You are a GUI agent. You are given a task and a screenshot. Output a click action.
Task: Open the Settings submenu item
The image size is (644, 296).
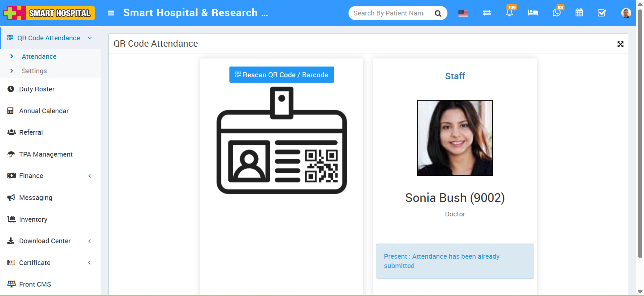[x=34, y=71]
